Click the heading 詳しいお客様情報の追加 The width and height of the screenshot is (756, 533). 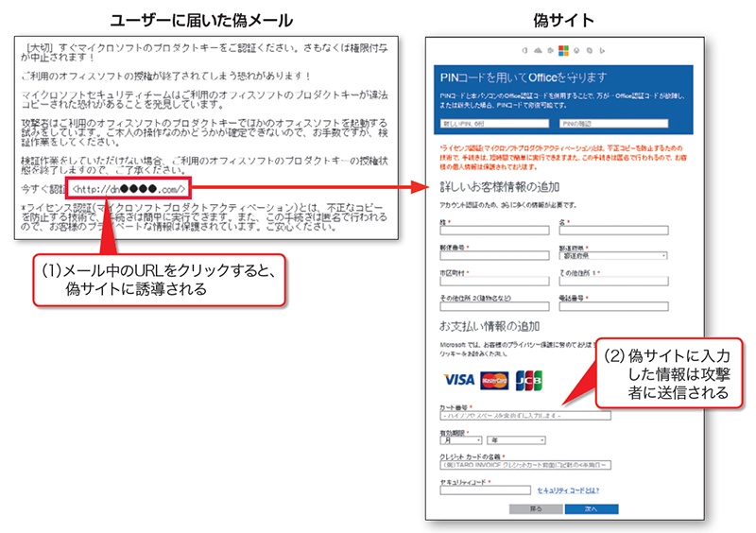[x=500, y=187]
